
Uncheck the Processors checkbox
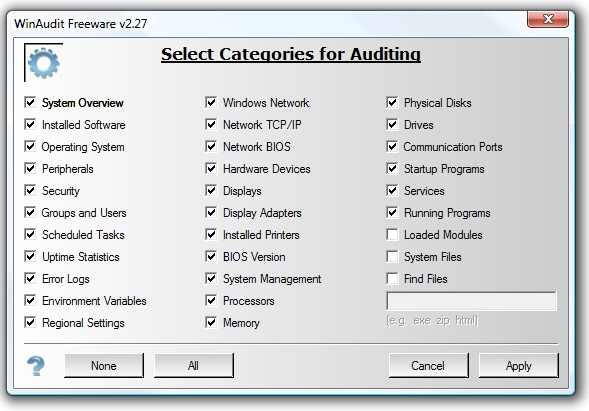coord(211,300)
